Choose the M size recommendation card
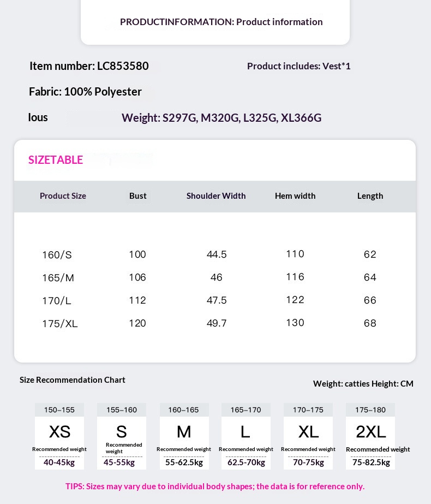This screenshot has height=504, width=431. click(x=184, y=436)
